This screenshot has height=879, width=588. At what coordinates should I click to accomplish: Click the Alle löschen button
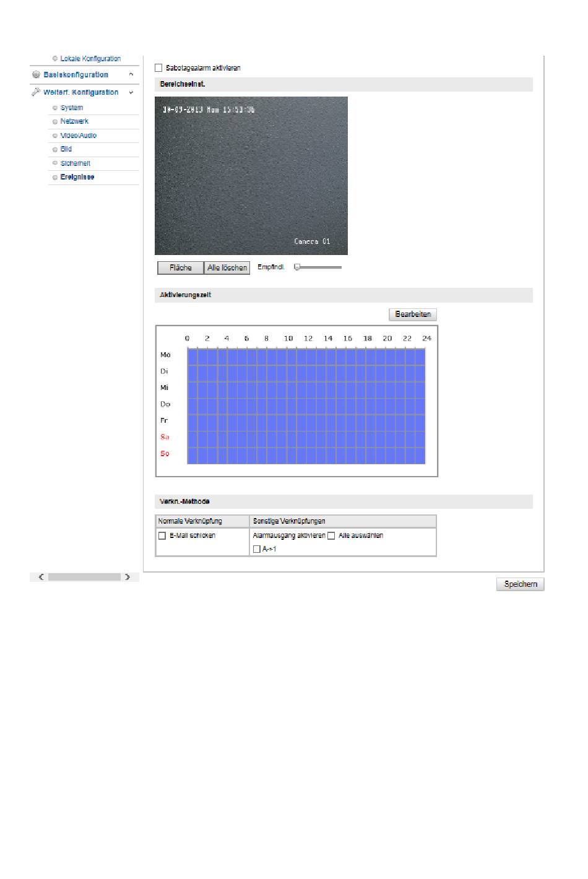pos(227,268)
